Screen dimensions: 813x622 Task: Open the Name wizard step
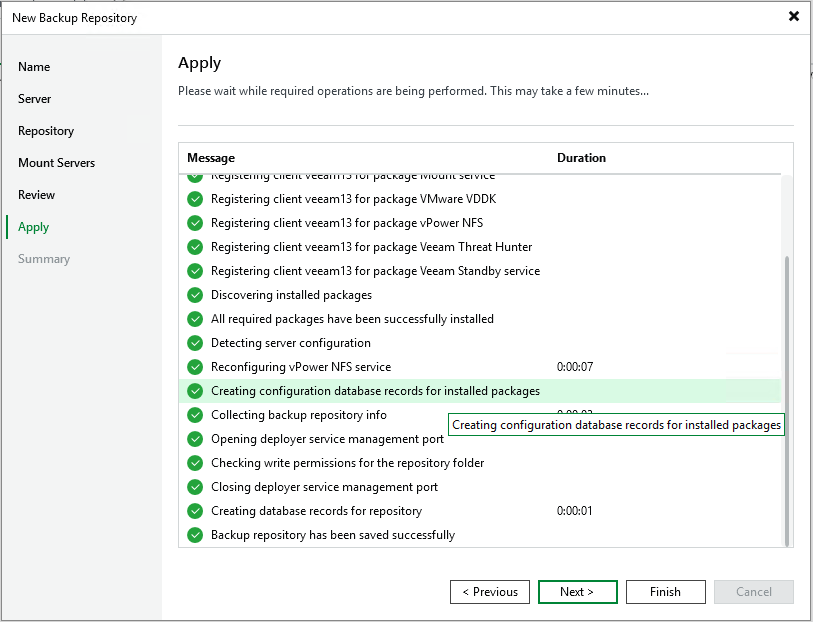[x=34, y=67]
